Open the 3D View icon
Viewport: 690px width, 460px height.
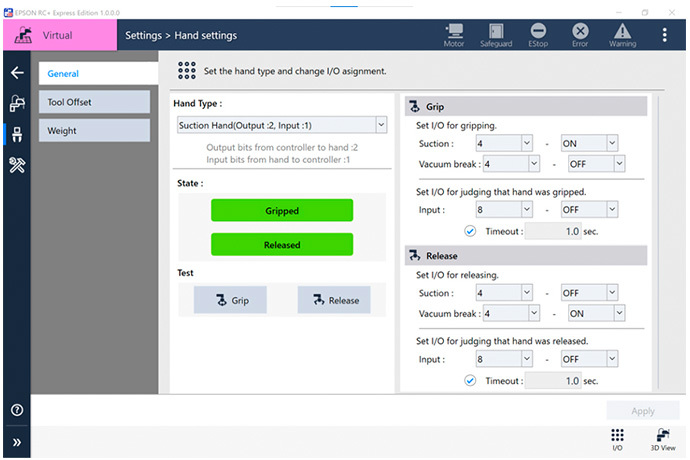click(x=664, y=439)
